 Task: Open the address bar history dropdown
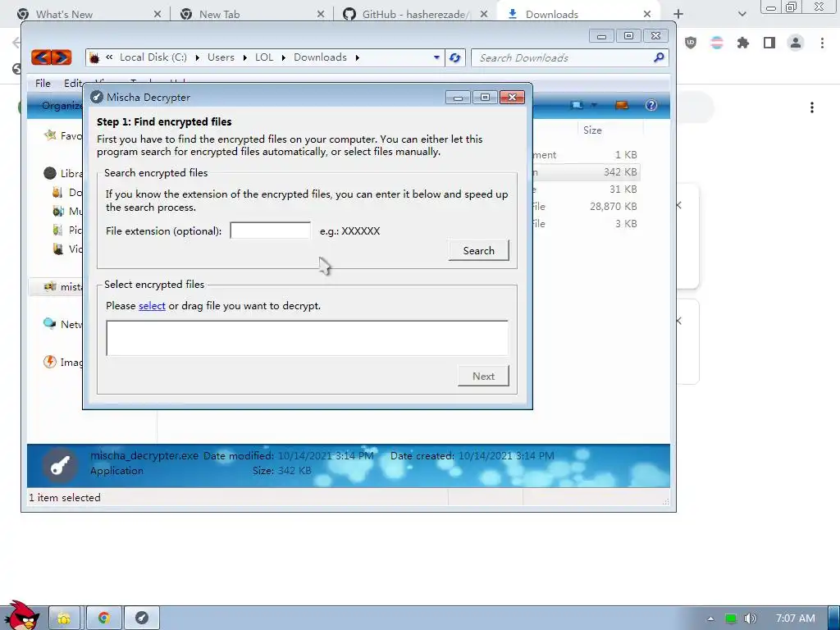click(436, 57)
